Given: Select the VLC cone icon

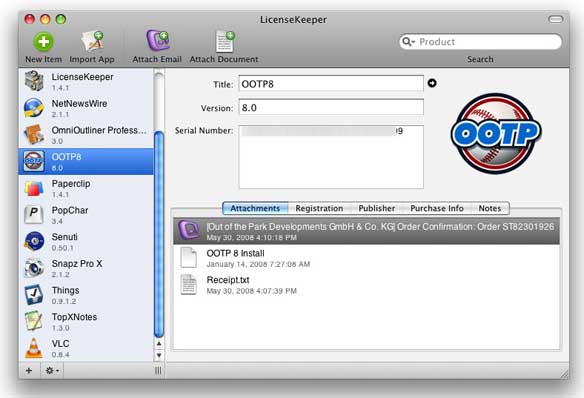Looking at the screenshot, I should click(x=34, y=348).
